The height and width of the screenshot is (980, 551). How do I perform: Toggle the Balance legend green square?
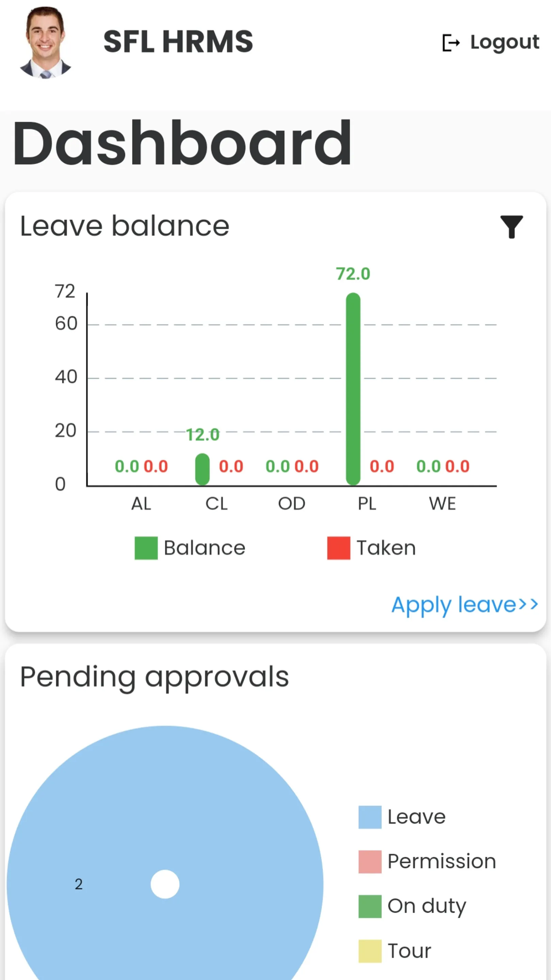pyautogui.click(x=146, y=548)
